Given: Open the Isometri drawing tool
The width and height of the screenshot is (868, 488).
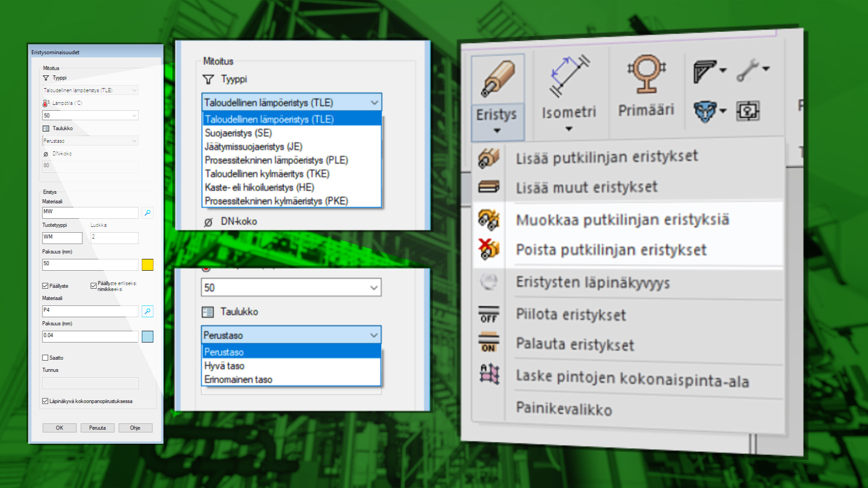Looking at the screenshot, I should [x=569, y=77].
